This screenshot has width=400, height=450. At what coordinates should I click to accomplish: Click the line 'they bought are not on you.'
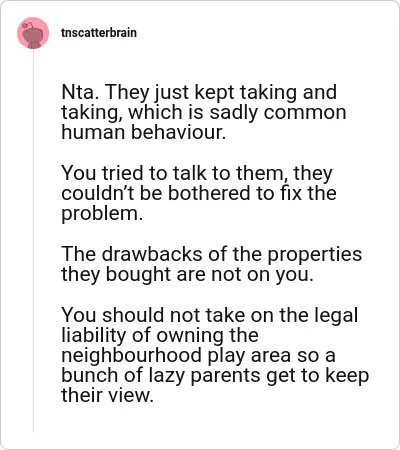click(187, 275)
